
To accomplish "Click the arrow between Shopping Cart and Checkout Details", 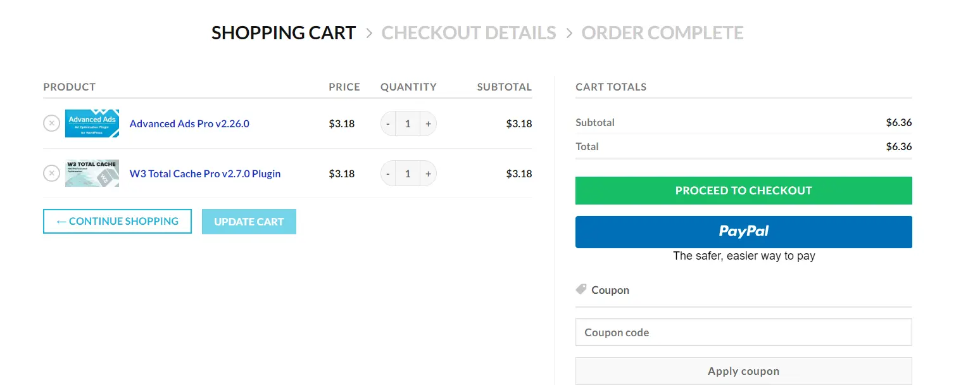I will [x=369, y=32].
